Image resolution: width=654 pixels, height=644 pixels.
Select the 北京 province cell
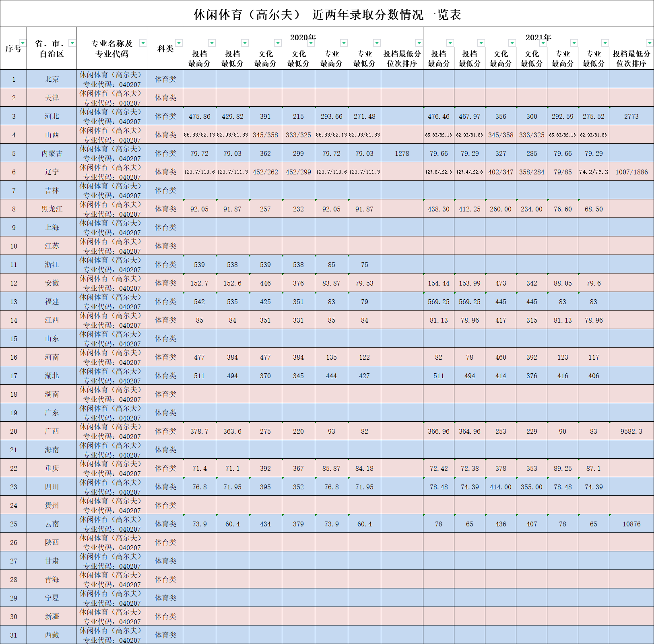[52, 79]
